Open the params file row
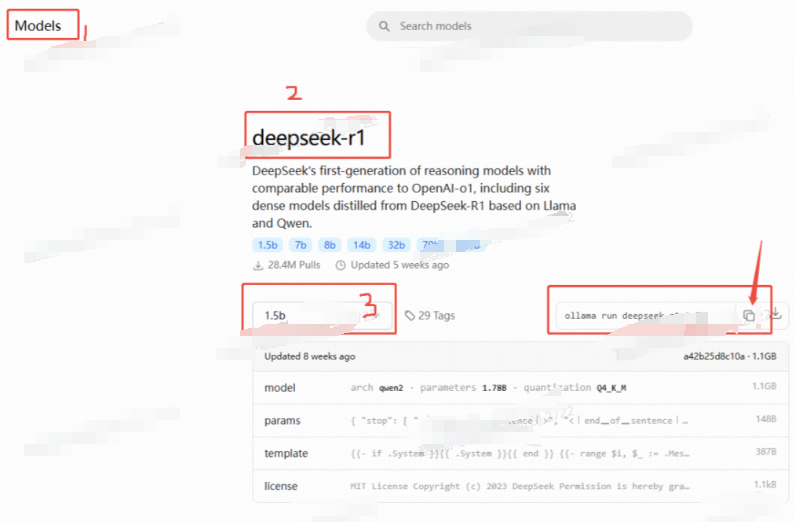Screen dimensions: 795x522 (520, 421)
